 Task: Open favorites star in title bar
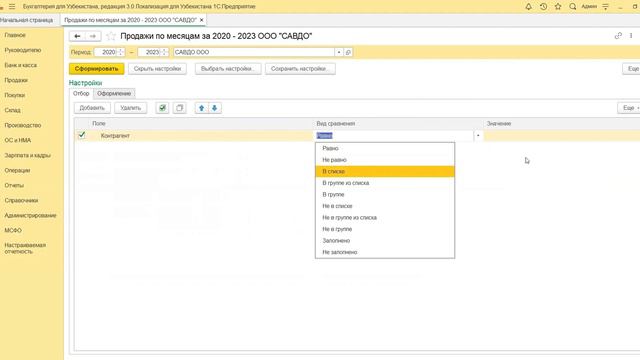pyautogui.click(x=558, y=7)
